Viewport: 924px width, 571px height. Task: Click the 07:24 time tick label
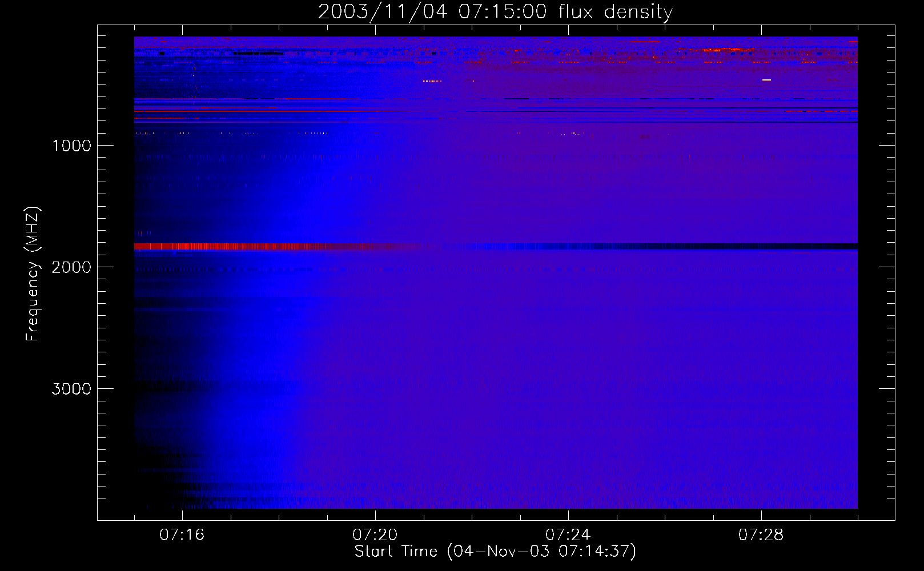(568, 535)
